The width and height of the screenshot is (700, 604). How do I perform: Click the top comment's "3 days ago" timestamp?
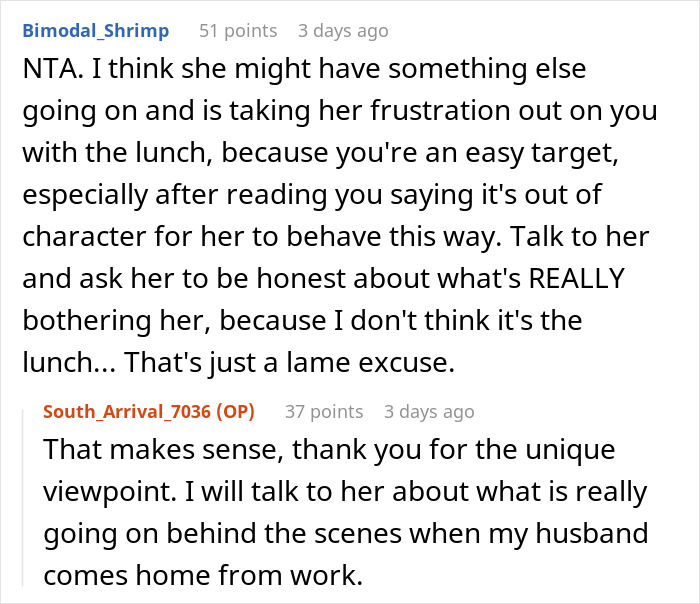342,31
